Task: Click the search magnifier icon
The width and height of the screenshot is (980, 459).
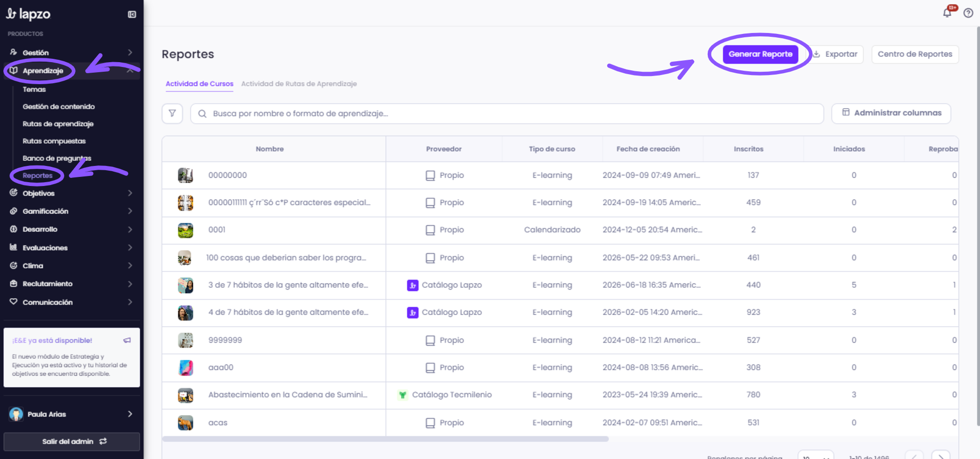Action: (202, 114)
